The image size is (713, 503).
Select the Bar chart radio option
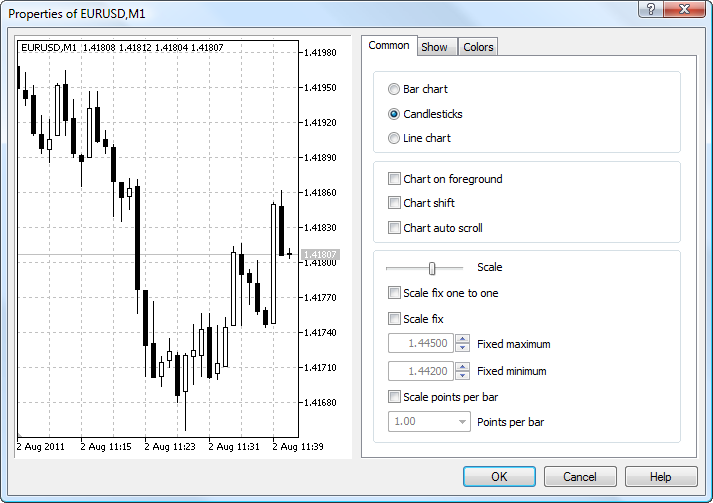coord(394,89)
